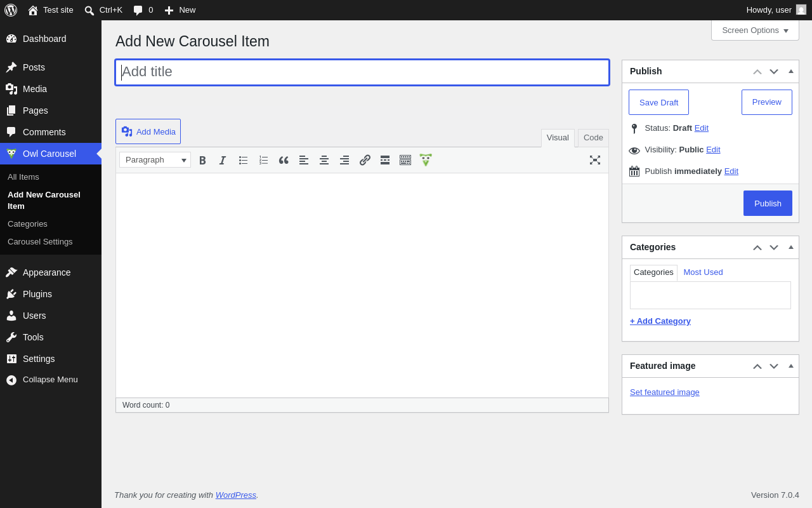Collapse the Publish panel
812x508 pixels.
[791, 71]
